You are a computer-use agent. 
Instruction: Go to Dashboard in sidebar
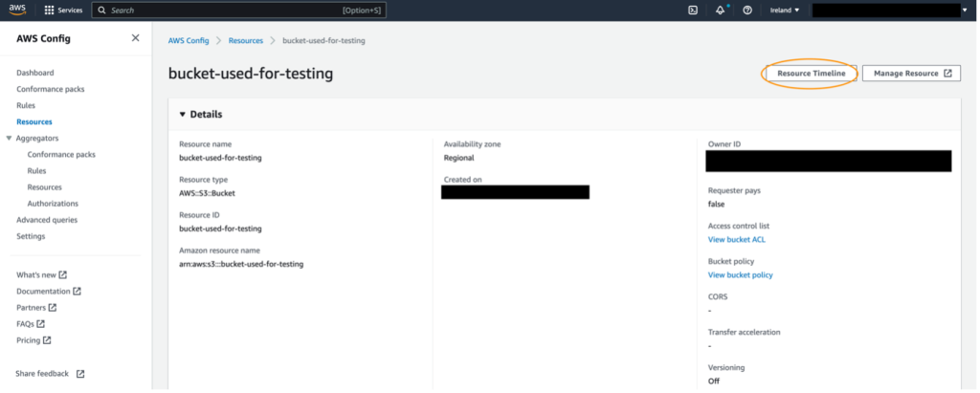35,73
